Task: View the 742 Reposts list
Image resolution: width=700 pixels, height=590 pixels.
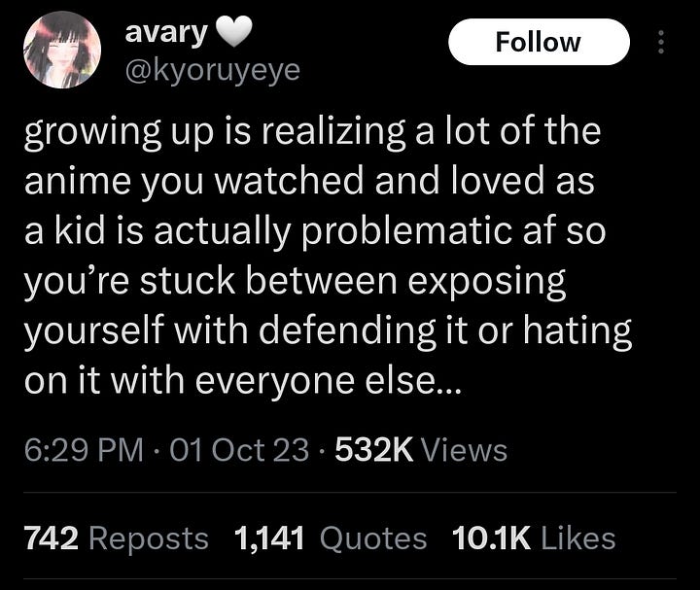Action: (x=116, y=538)
